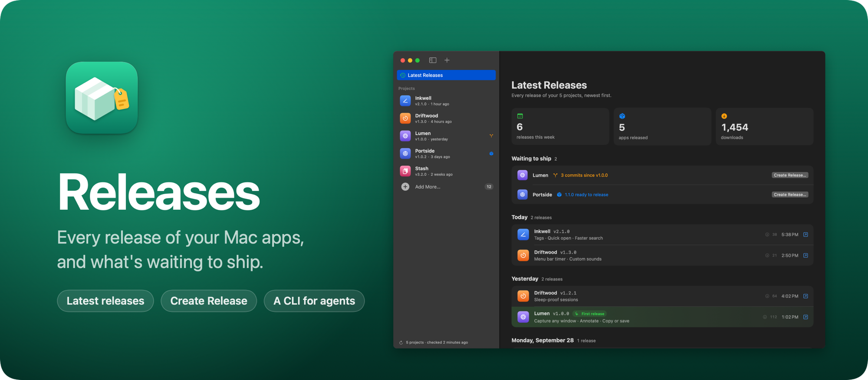Click the '5 apps released' card

[662, 126]
